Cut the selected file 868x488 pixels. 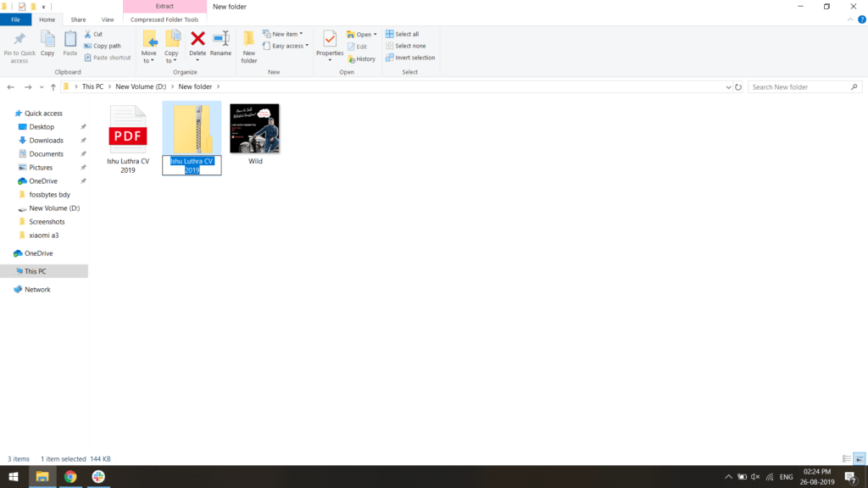click(x=93, y=34)
